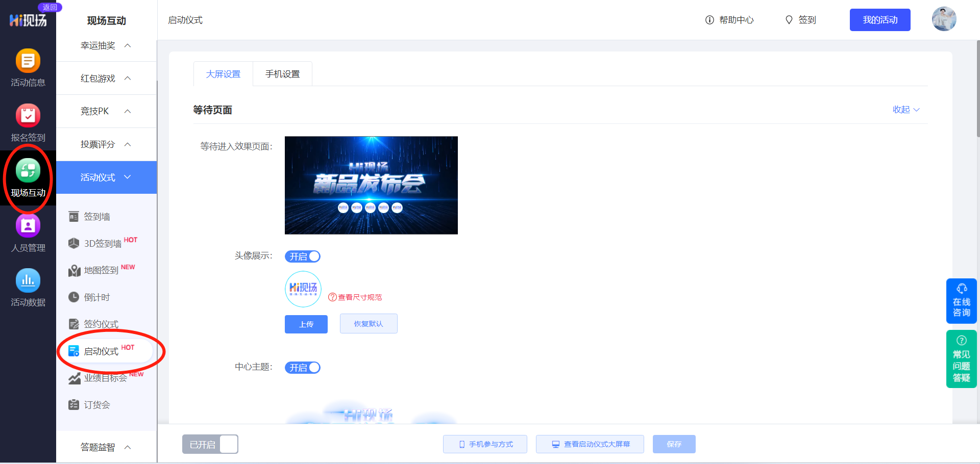The height and width of the screenshot is (464, 980).
Task: Open the 报名签到 sidebar icon
Action: click(28, 123)
